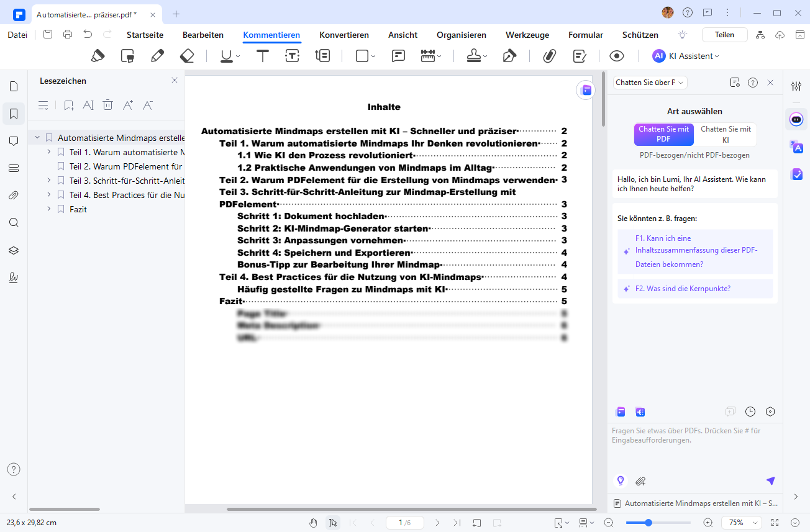Viewport: 810px width, 532px height.
Task: Open bookmark list options dropdown
Action: [43, 105]
